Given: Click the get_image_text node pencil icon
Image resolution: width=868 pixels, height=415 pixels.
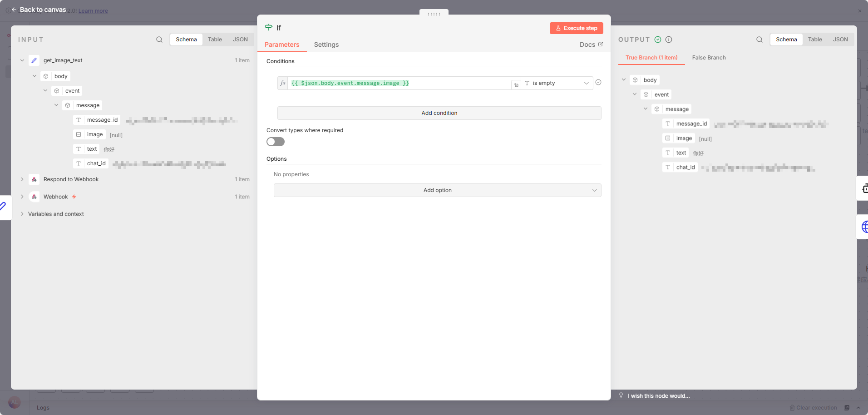Looking at the screenshot, I should click(34, 60).
